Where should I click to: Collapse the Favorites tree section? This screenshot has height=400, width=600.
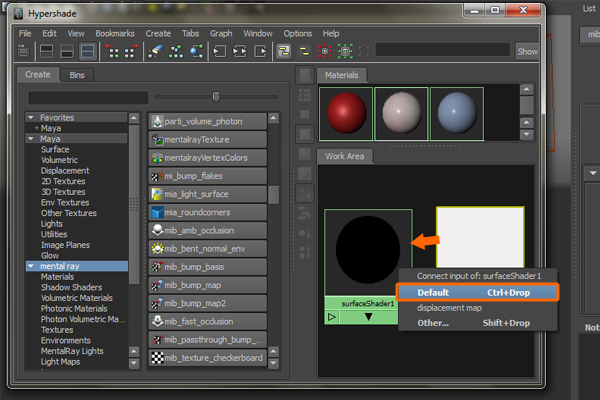click(31, 116)
